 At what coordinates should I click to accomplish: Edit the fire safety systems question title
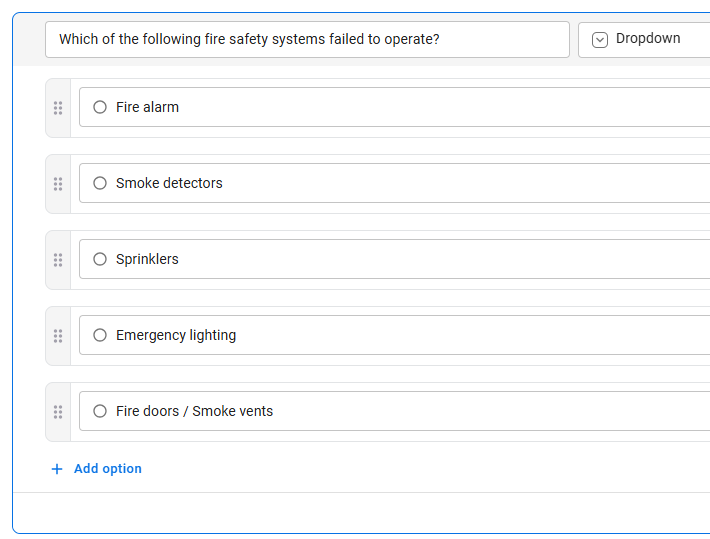coord(306,40)
